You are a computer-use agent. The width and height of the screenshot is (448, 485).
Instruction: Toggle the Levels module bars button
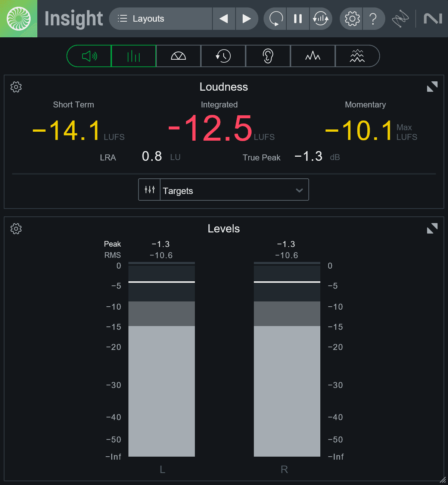pyautogui.click(x=134, y=56)
